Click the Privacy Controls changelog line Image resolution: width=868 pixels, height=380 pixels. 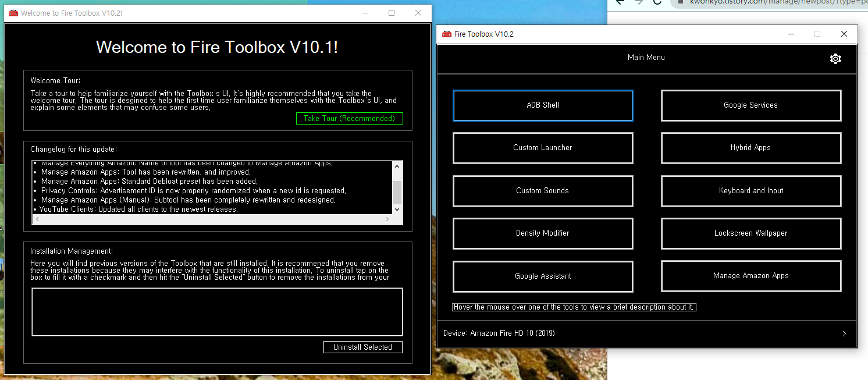[193, 191]
